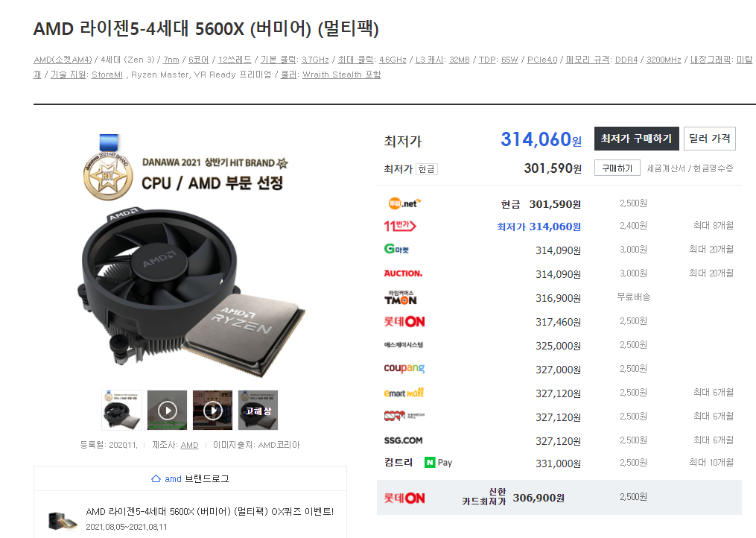
Task: Open the 딜러 가격 button
Action: [x=709, y=139]
